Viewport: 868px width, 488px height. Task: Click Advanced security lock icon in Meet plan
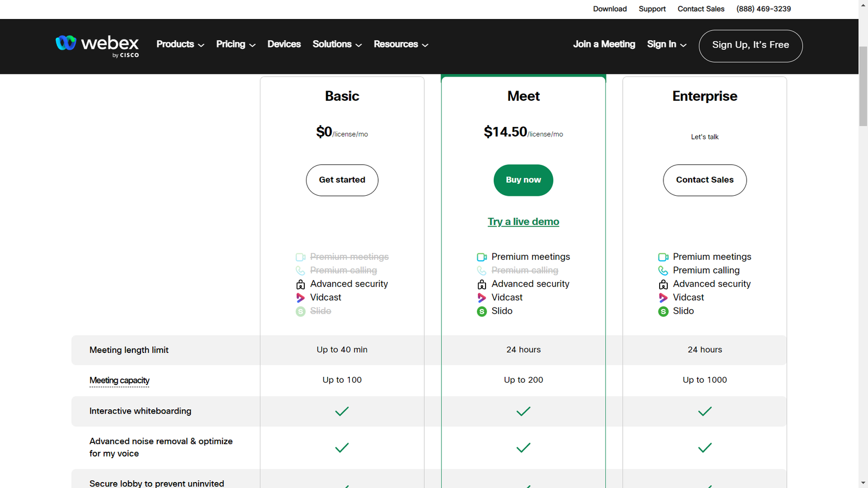[x=482, y=284]
